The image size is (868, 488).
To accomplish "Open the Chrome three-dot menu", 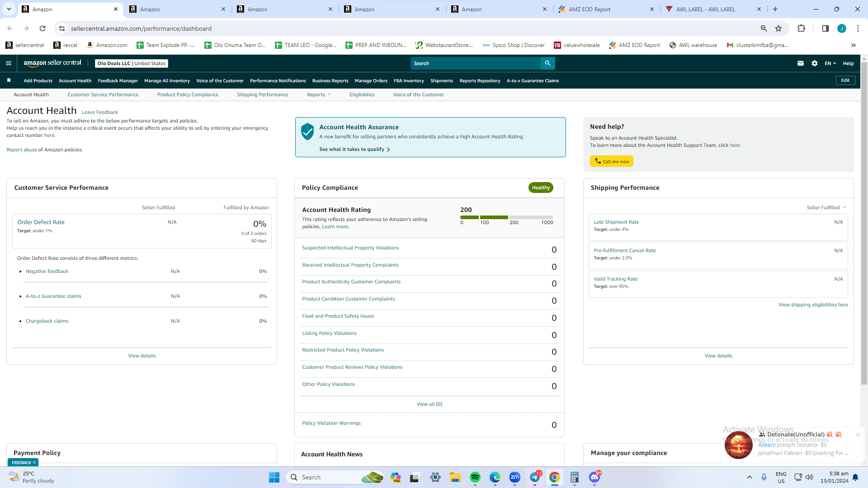I will click(858, 28).
